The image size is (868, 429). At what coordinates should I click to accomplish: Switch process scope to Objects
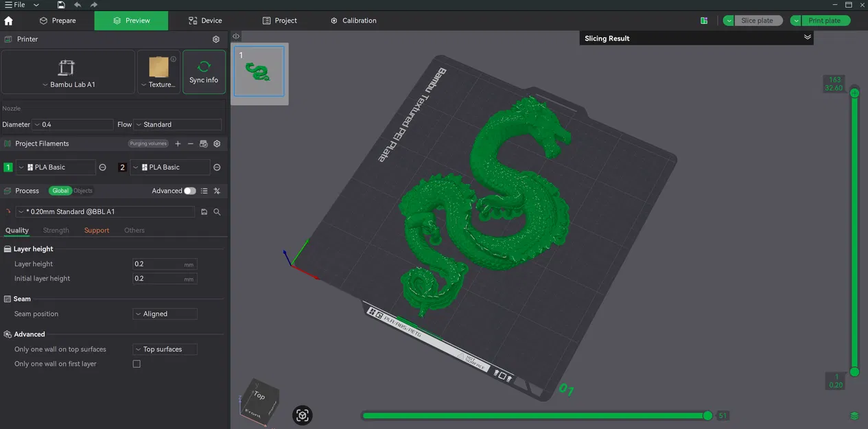point(83,191)
